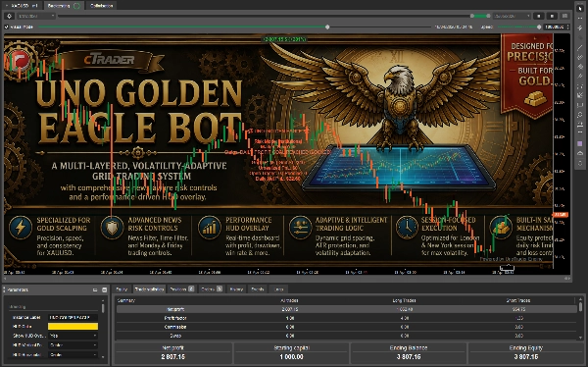Click the speed value stepper arrows

[567, 27]
